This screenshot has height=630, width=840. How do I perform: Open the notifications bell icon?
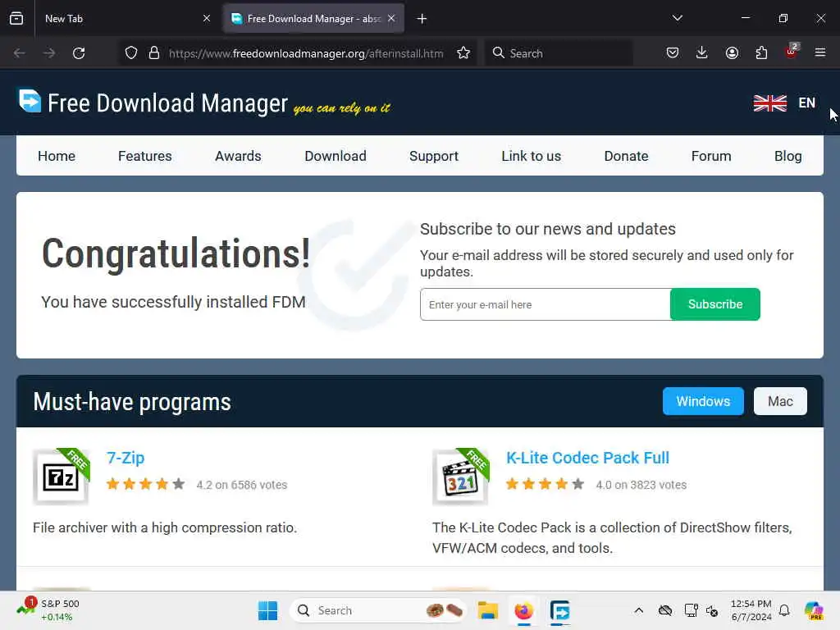point(784,610)
